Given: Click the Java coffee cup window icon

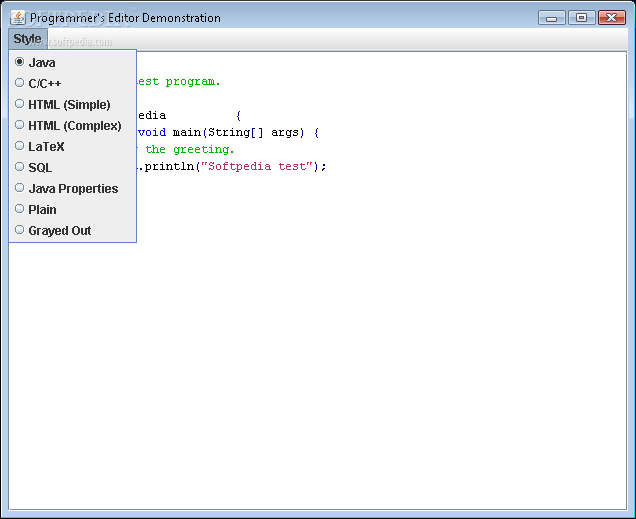Looking at the screenshot, I should coord(18,18).
